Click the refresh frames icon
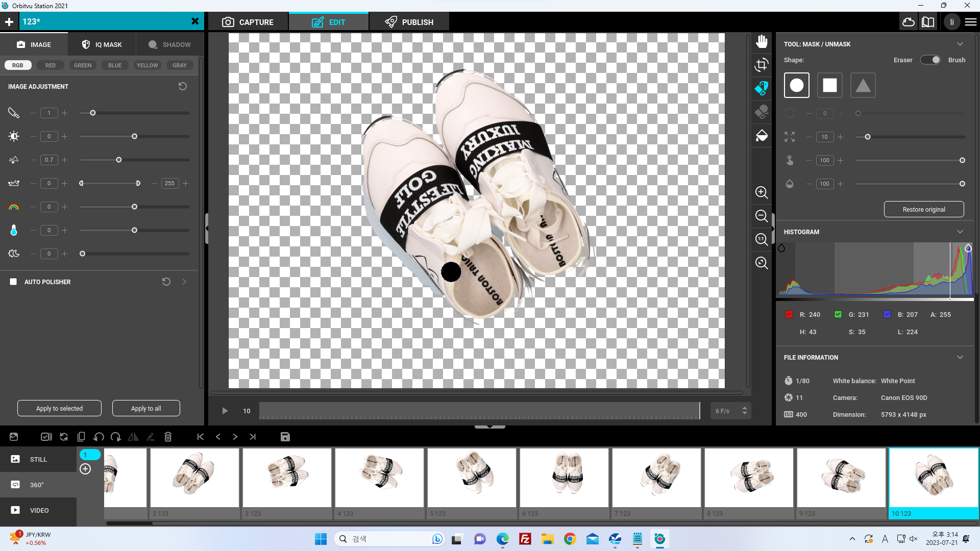980x551 pixels. (64, 437)
